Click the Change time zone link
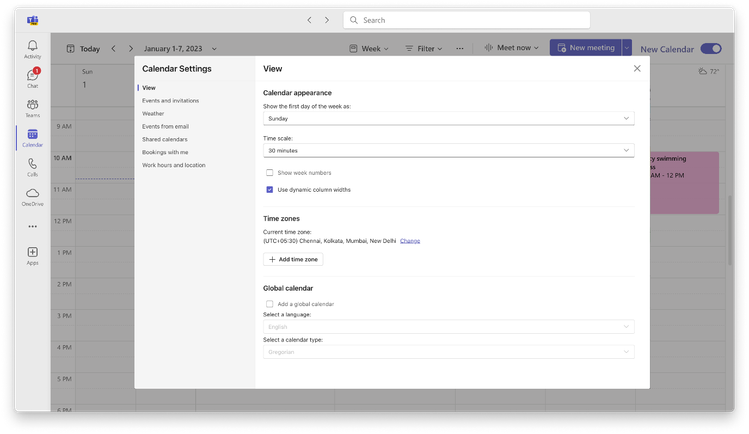This screenshot has height=434, width=749. 410,241
